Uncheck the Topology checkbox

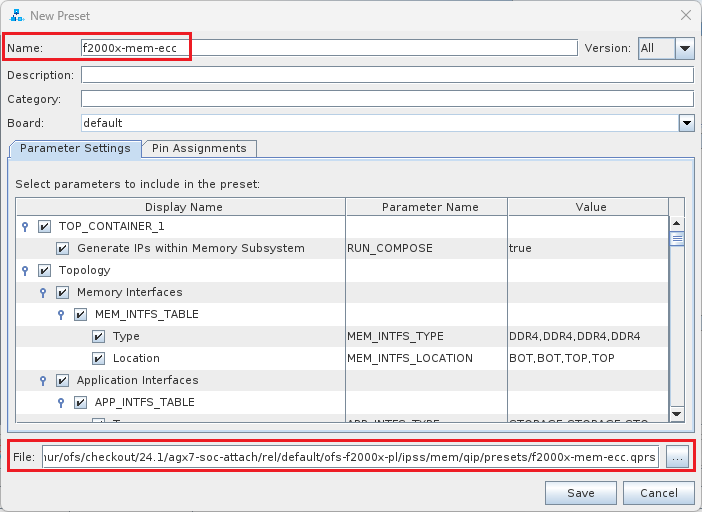click(x=44, y=270)
